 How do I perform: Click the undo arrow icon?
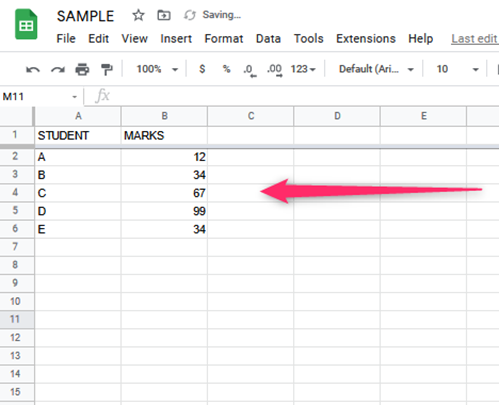click(x=33, y=69)
